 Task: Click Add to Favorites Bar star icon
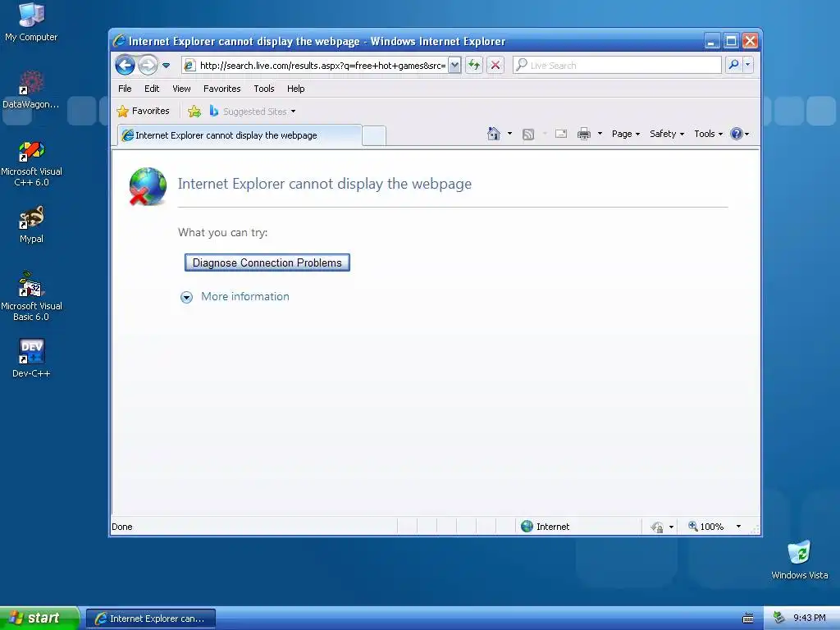click(x=194, y=111)
